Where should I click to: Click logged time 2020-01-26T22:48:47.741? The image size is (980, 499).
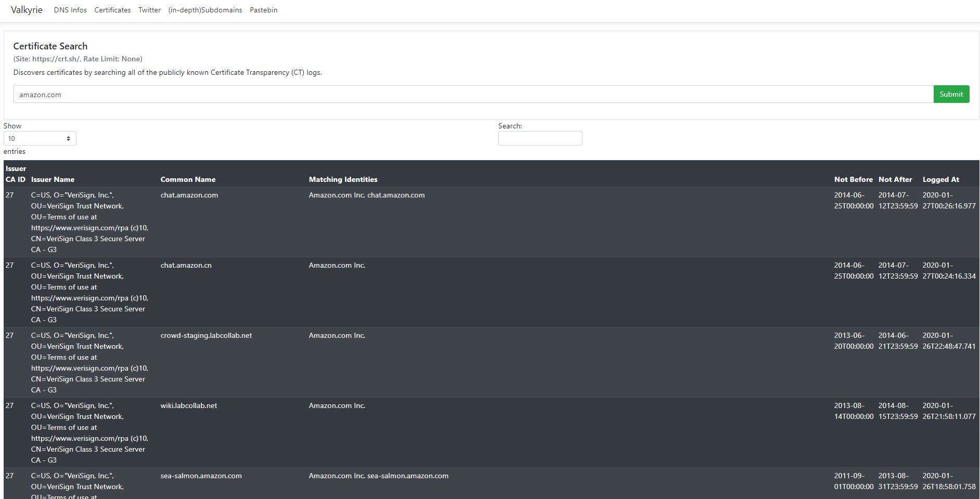tap(949, 341)
